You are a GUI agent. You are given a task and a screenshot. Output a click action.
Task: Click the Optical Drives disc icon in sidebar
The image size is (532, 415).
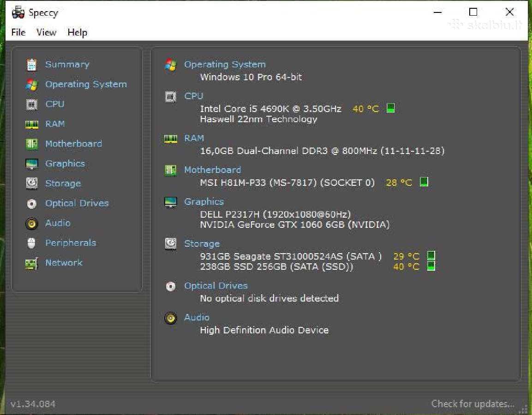31,203
